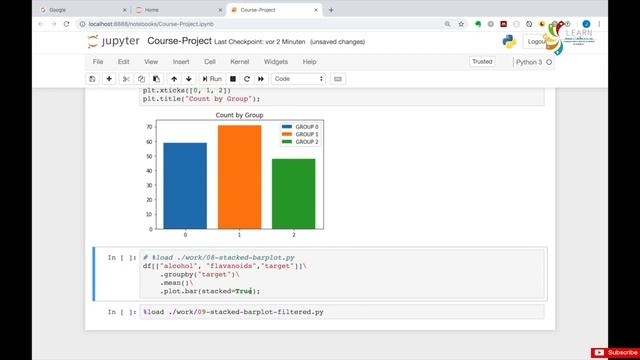This screenshot has width=640, height=360.
Task: Go forward in browser history
Action: [x=53, y=24]
